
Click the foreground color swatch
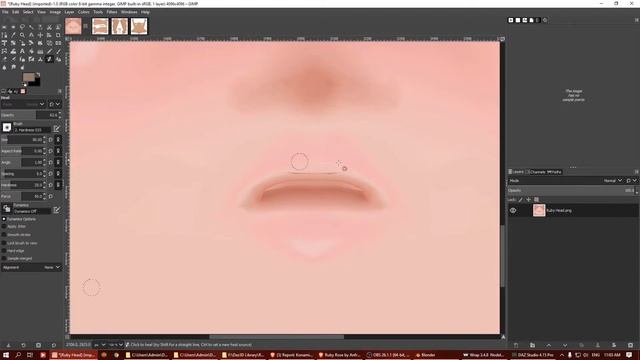(x=28, y=77)
